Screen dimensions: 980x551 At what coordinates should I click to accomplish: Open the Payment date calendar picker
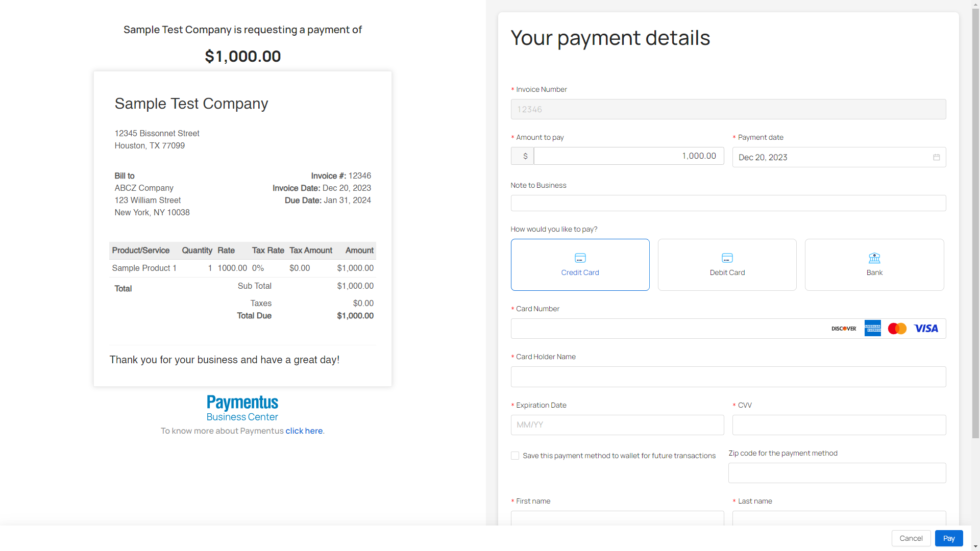coord(936,157)
